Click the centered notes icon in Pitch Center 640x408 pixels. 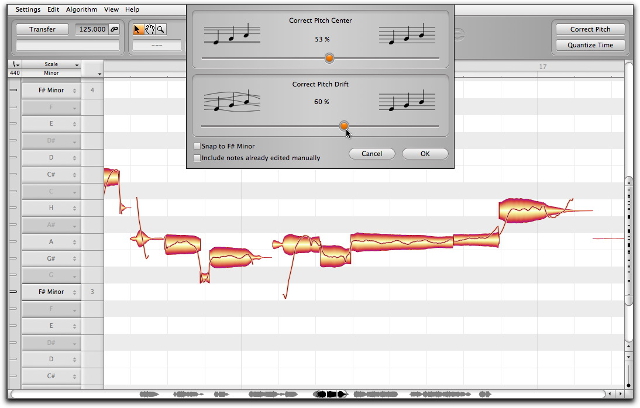[x=407, y=34]
